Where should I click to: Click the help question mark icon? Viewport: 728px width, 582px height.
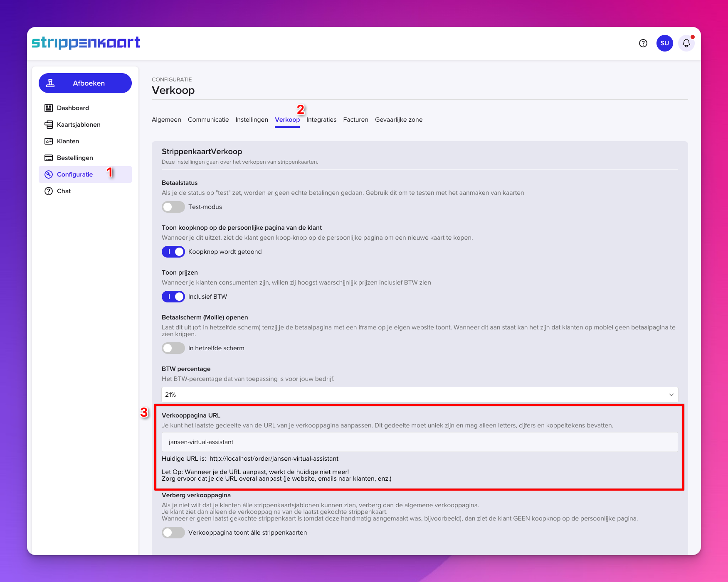tap(643, 43)
